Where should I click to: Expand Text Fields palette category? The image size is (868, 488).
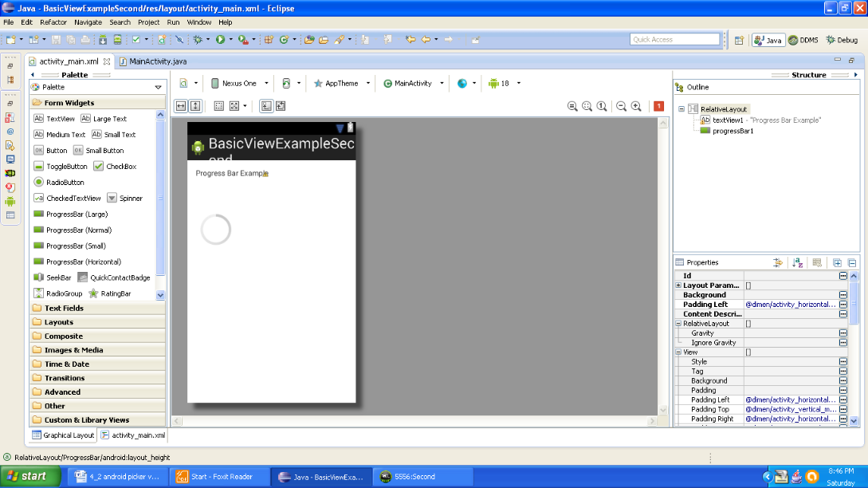(97, 308)
